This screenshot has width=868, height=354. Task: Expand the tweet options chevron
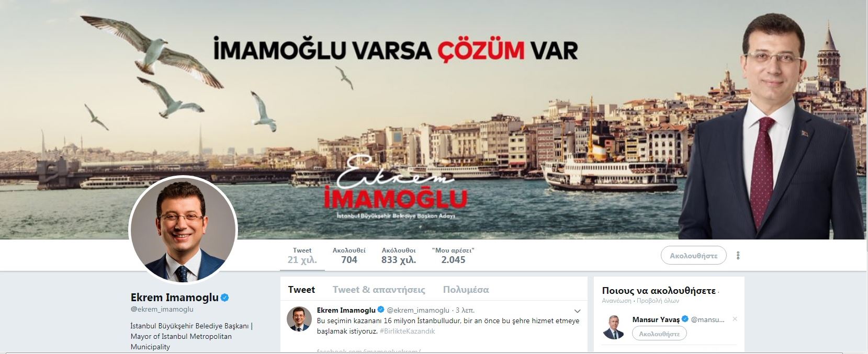577,311
